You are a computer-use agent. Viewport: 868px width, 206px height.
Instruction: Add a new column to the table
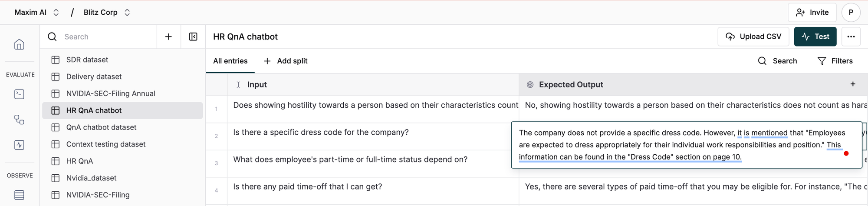coord(853,84)
